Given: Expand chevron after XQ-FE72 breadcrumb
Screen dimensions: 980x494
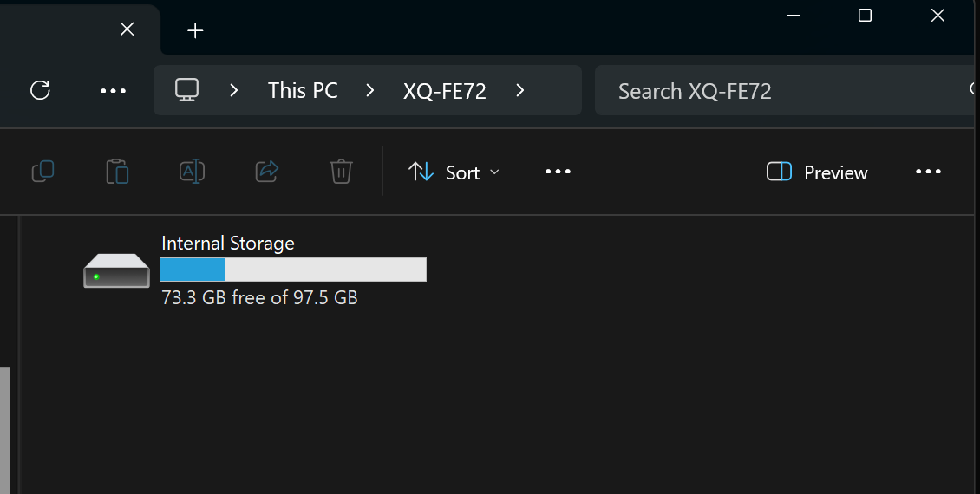Looking at the screenshot, I should coord(520,90).
